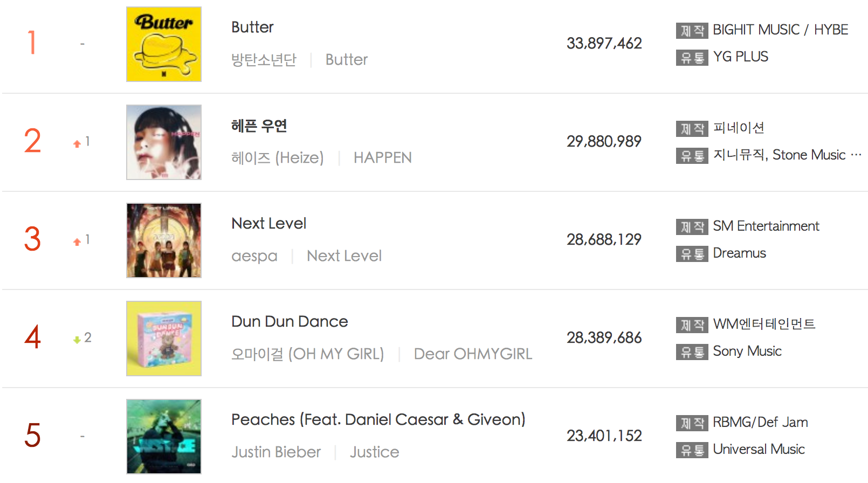Click the 제작 badge next to BIGHIT MUSIC

point(692,31)
